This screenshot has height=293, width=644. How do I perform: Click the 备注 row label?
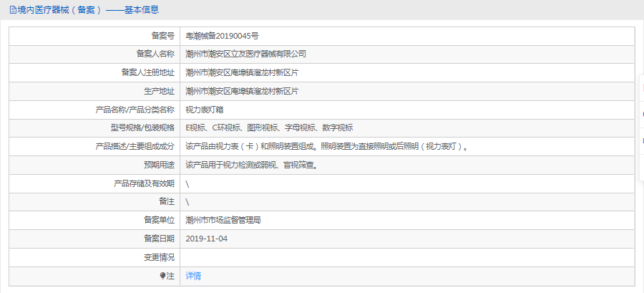[x=166, y=202]
